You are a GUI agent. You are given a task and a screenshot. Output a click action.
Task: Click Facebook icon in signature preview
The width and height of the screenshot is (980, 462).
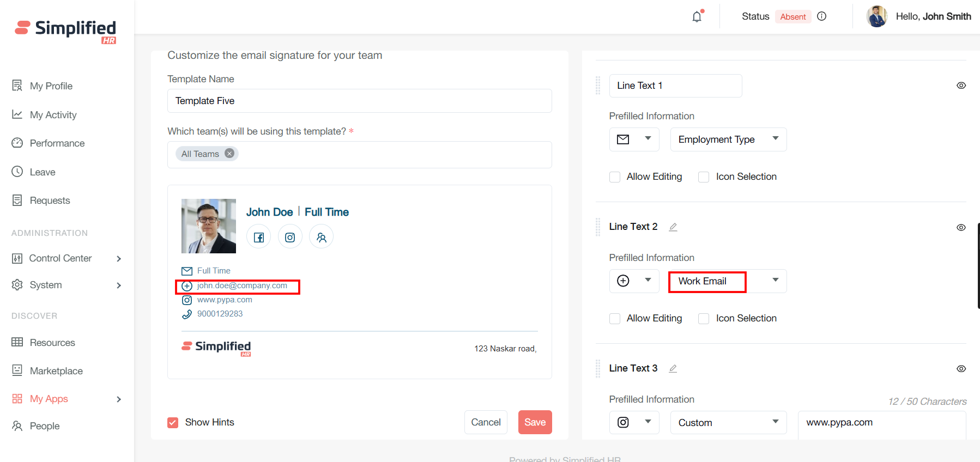click(258, 237)
